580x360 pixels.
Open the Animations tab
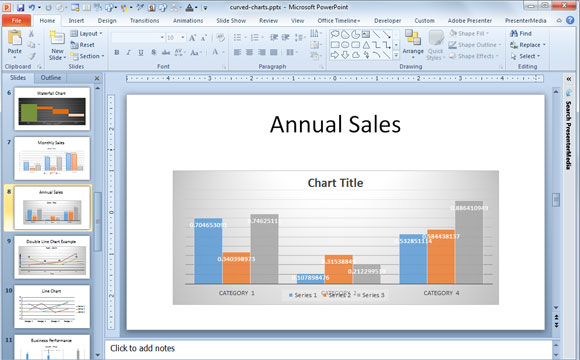(188, 21)
